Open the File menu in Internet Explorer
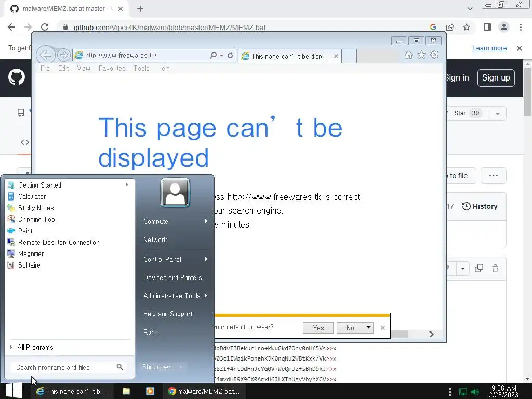The height and width of the screenshot is (399, 532). coord(45,68)
